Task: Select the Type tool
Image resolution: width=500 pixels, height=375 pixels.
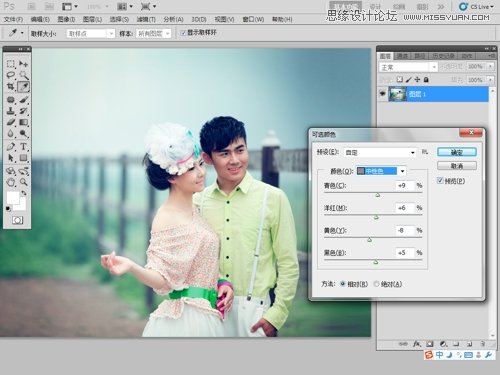Action: [x=23, y=146]
